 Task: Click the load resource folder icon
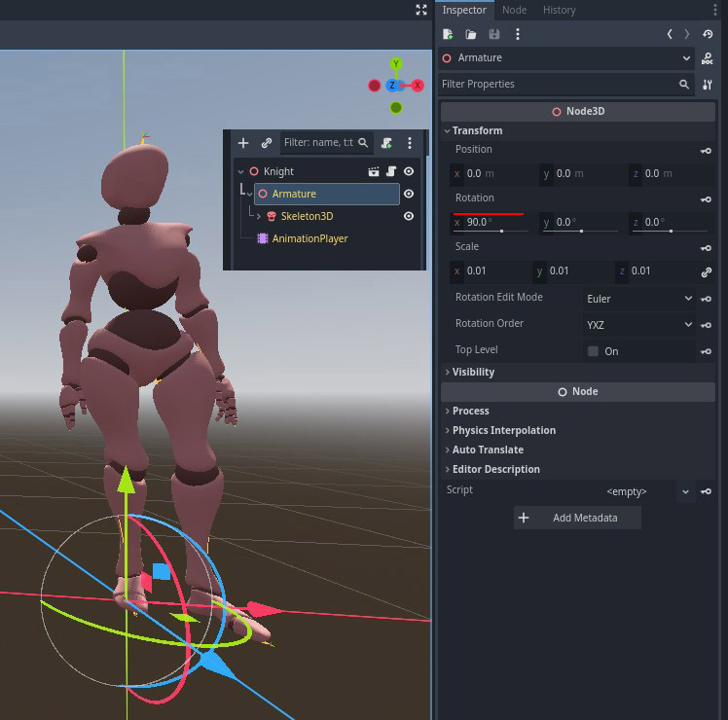(x=471, y=34)
